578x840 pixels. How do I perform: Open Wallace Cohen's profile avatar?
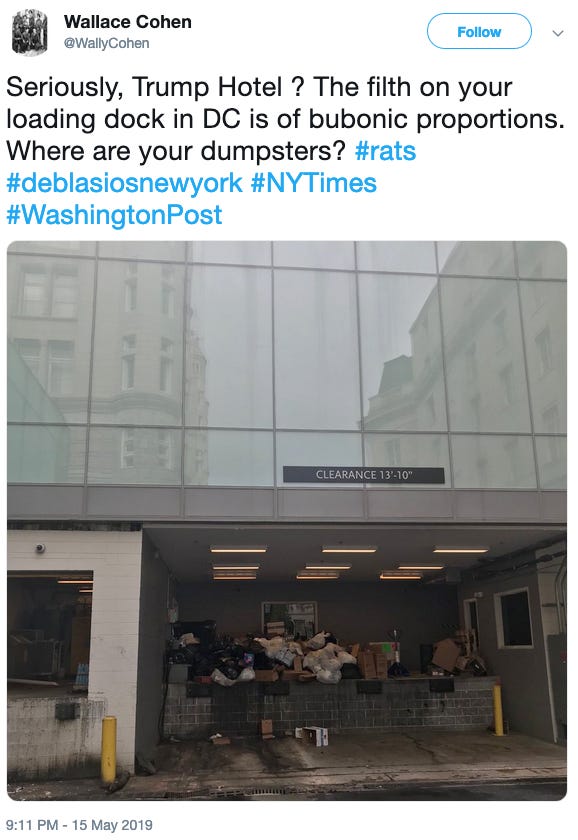(x=29, y=33)
